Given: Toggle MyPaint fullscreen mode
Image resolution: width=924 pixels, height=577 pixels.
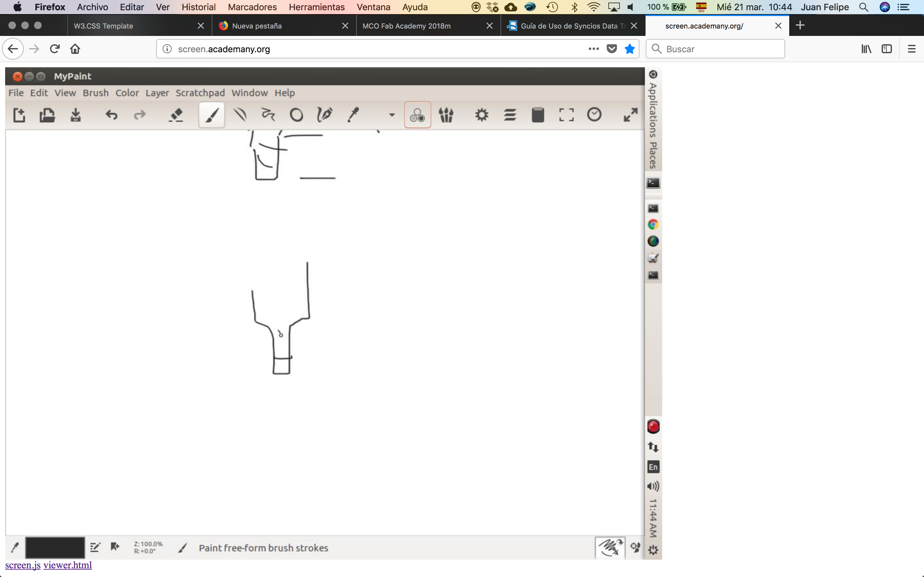Looking at the screenshot, I should 630,115.
